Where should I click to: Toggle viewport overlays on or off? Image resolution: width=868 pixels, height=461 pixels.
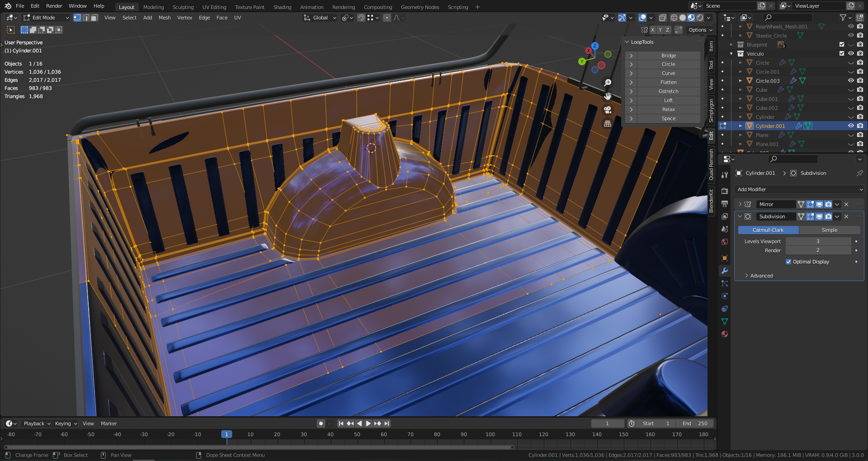642,18
